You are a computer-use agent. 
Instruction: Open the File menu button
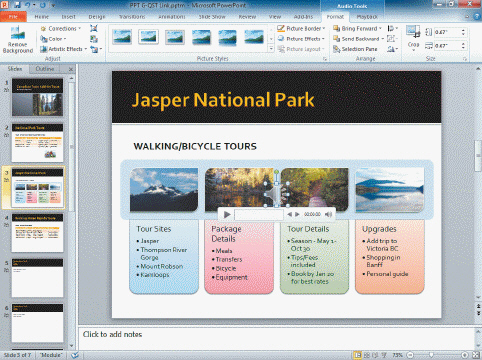click(13, 17)
